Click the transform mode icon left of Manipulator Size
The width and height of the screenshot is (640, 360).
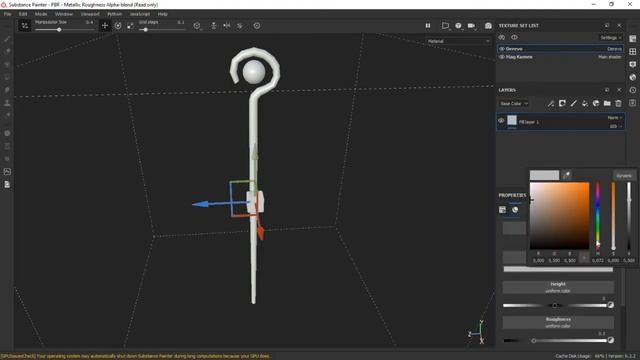coord(24,26)
